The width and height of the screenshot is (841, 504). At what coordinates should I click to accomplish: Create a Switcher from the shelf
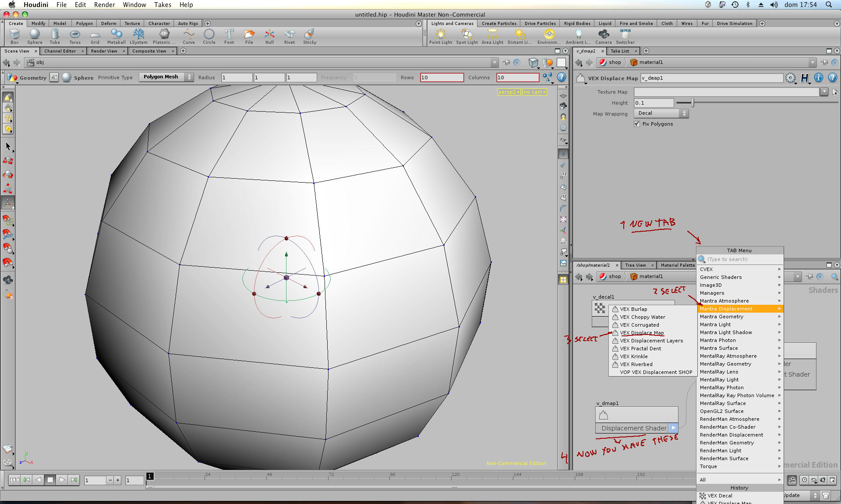(x=625, y=36)
